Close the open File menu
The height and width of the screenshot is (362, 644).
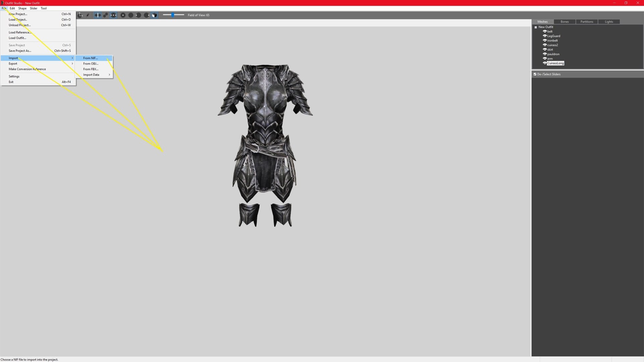pos(4,8)
